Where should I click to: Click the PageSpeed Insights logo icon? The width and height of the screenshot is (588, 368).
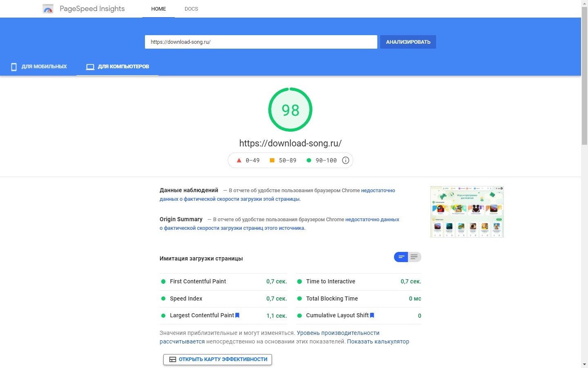coord(48,9)
